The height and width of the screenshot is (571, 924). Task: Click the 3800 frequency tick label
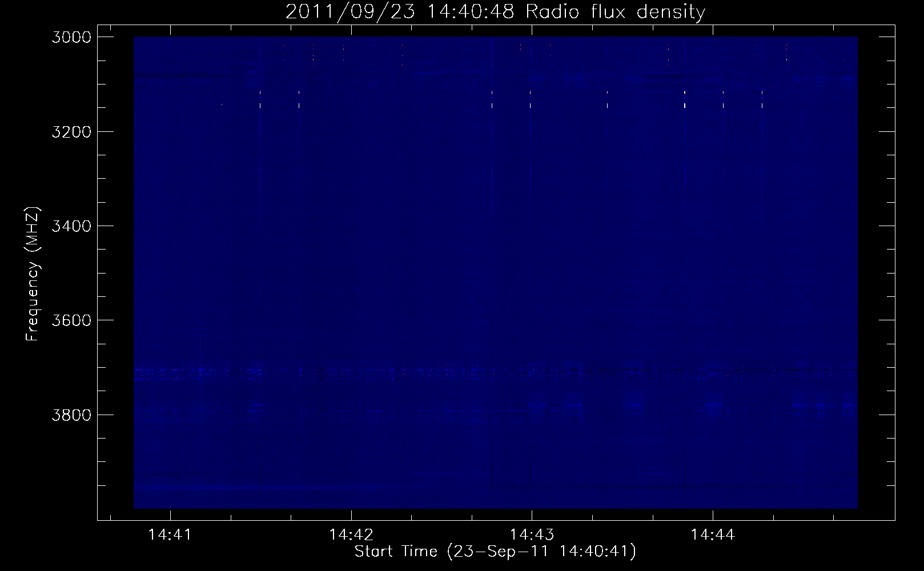tap(71, 415)
